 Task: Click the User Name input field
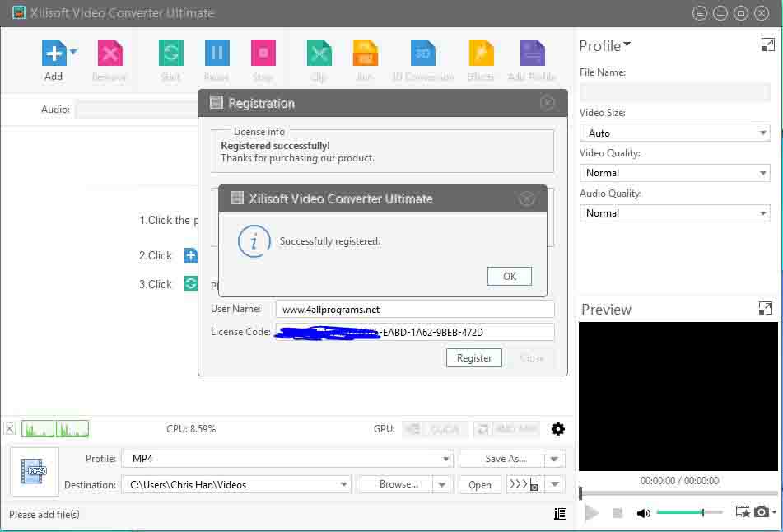[x=415, y=309]
